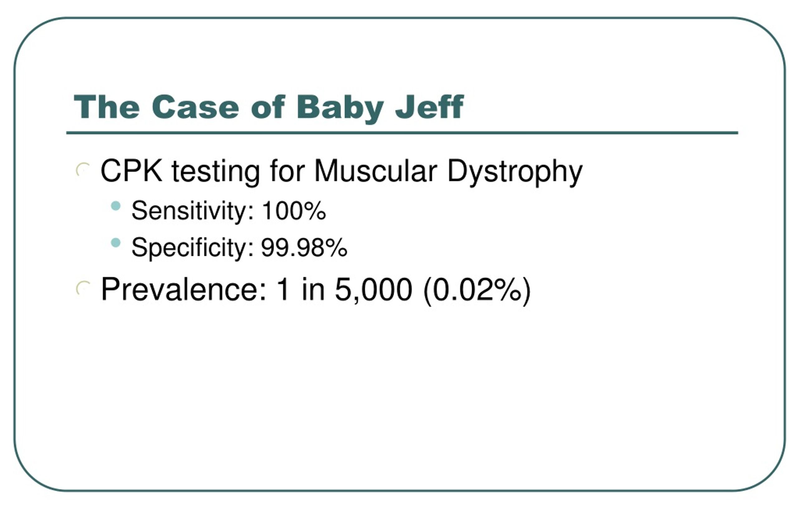Click the Specificity label text
Screen dimensions: 798x532
click(x=192, y=248)
